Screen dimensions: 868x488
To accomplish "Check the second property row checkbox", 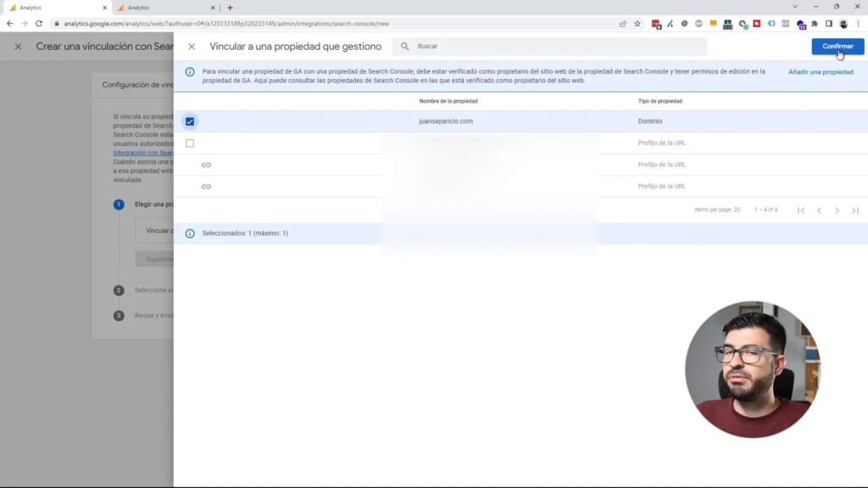I will [x=190, y=143].
